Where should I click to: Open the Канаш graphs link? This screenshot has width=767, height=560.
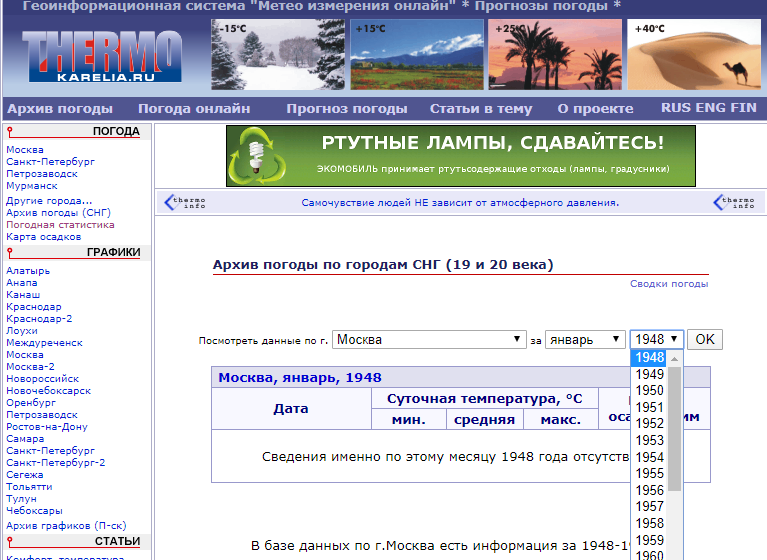23,294
